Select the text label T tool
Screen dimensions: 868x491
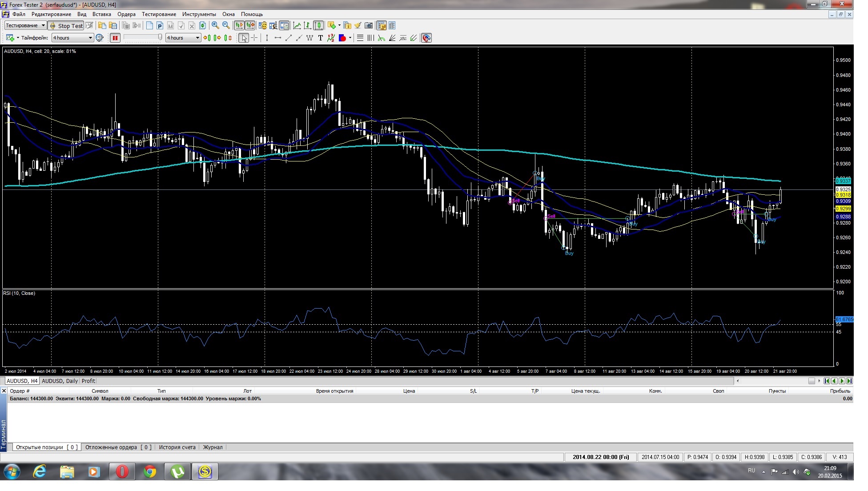[x=320, y=38]
